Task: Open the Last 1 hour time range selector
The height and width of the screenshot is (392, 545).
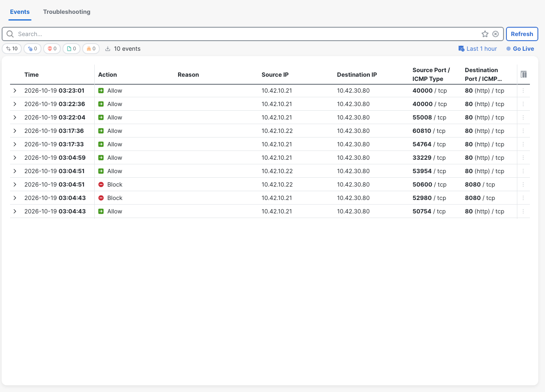Action: [478, 49]
